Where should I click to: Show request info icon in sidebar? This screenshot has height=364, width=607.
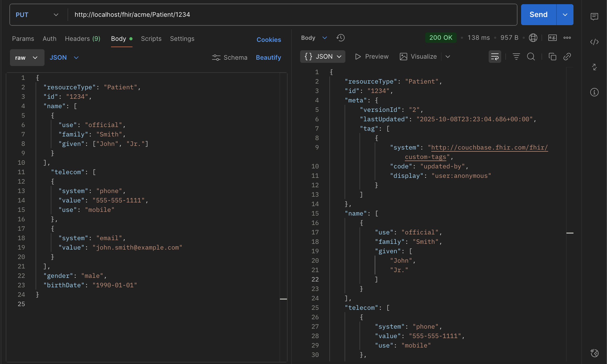point(594,92)
